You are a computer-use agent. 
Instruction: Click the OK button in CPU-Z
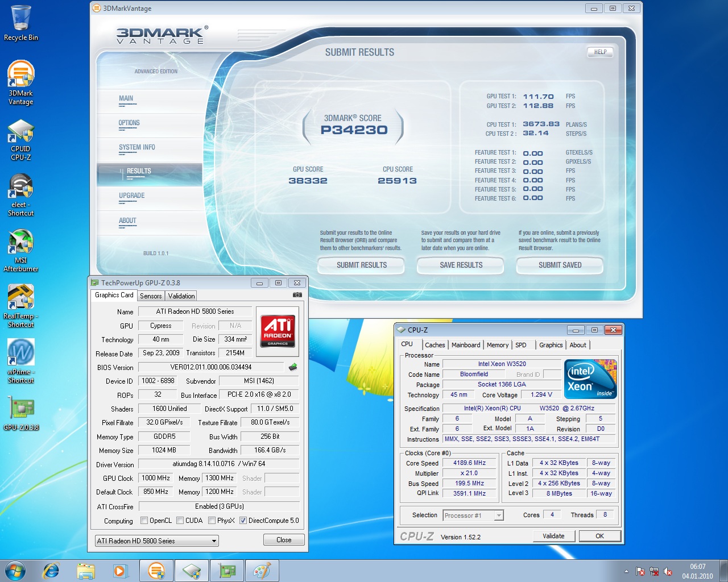[x=599, y=536]
